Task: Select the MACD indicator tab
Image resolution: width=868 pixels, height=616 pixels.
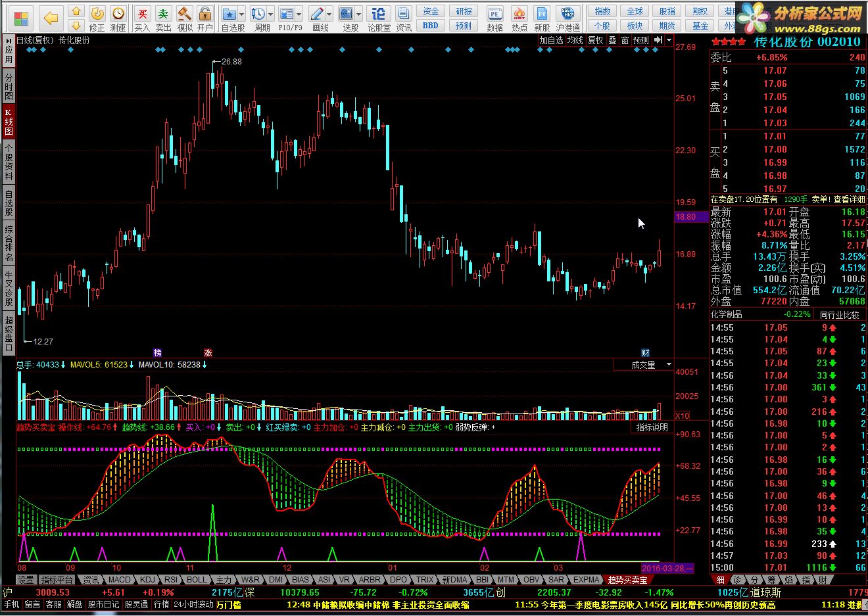Action: pyautogui.click(x=119, y=580)
